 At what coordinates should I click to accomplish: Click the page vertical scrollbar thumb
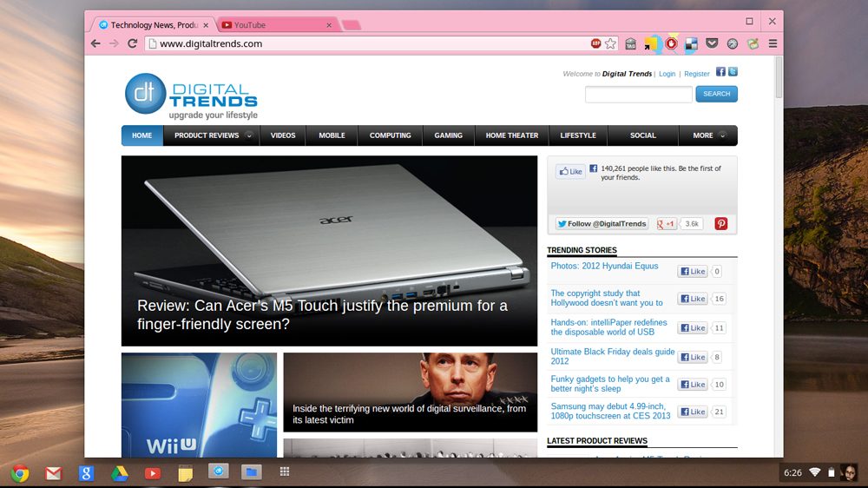779,77
